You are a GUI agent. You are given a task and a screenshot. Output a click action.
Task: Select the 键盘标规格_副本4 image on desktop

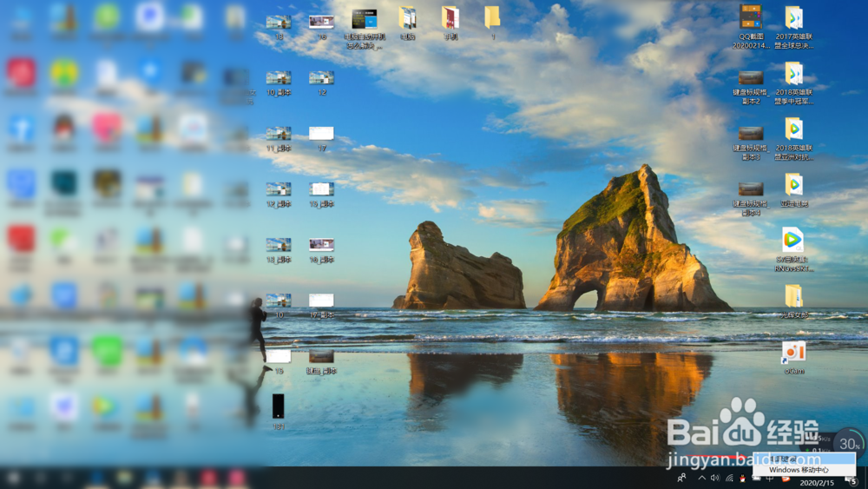click(751, 198)
